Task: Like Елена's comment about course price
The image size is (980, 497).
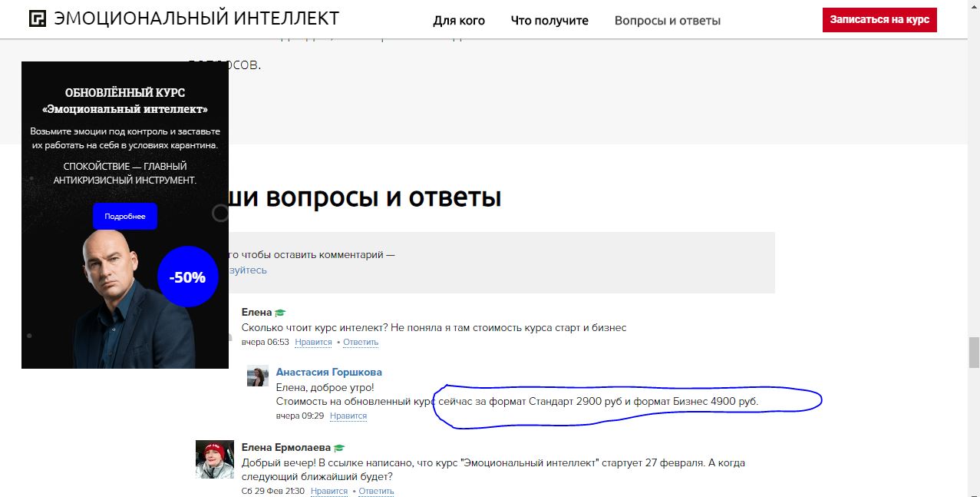Action: (313, 342)
